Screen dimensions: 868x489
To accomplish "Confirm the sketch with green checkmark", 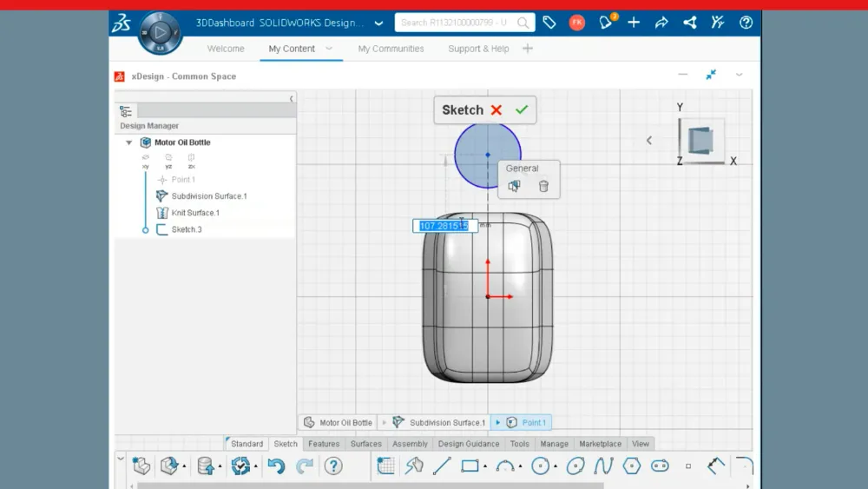I will 522,109.
